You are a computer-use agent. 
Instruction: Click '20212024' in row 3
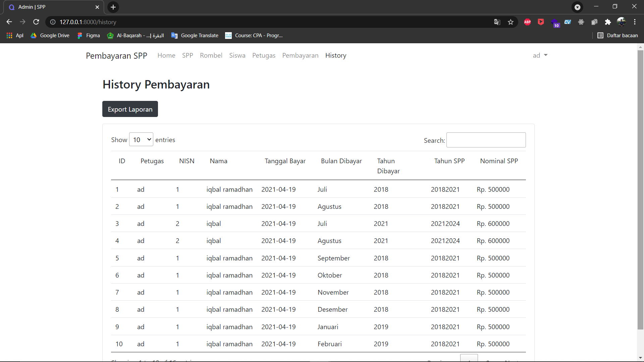tap(445, 224)
